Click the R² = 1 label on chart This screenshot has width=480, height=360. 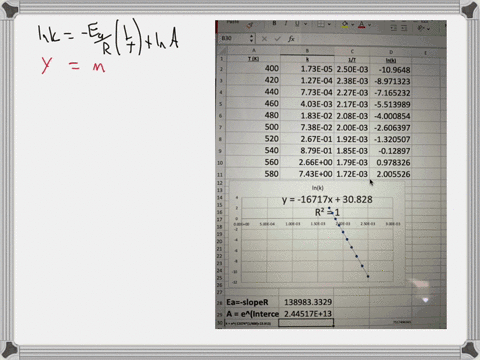click(x=327, y=212)
